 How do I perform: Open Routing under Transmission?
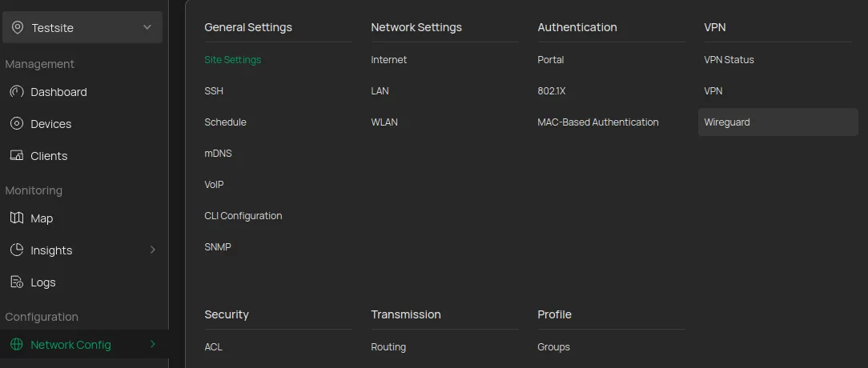[x=388, y=347]
